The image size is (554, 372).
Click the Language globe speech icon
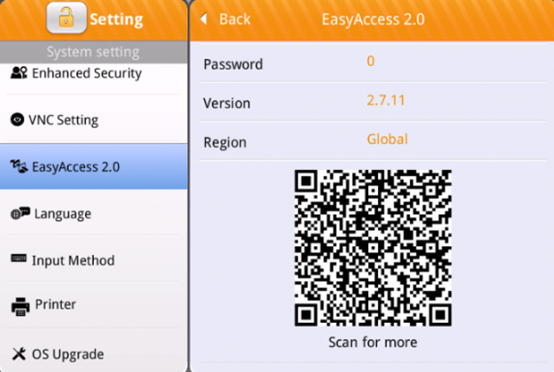tap(20, 213)
